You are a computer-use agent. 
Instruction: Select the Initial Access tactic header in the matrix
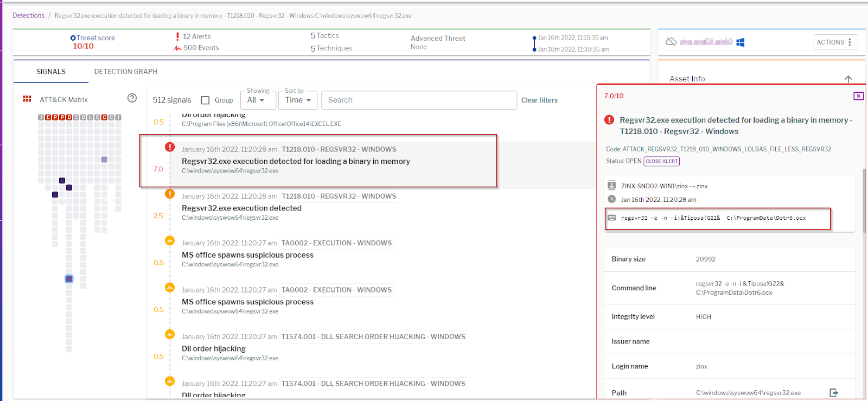[x=41, y=117]
